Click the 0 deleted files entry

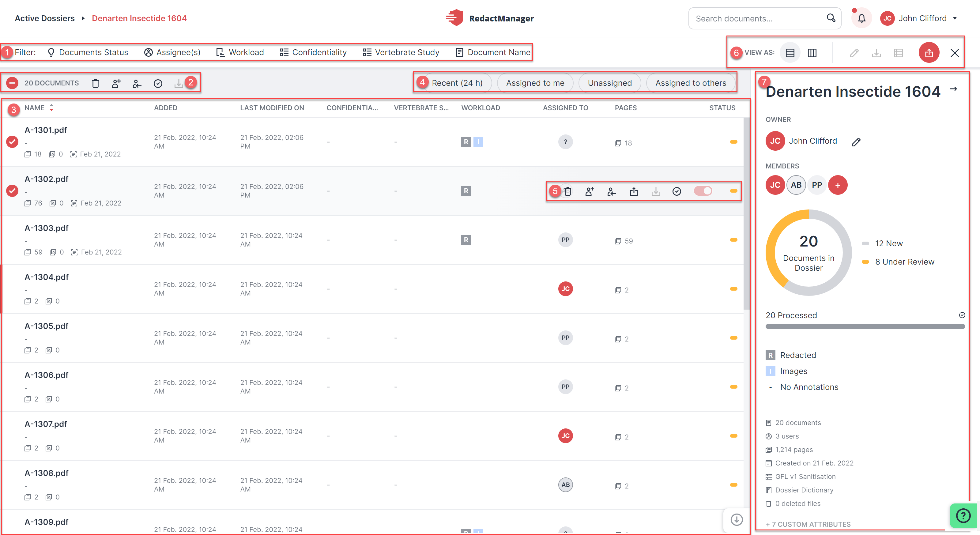coord(793,503)
